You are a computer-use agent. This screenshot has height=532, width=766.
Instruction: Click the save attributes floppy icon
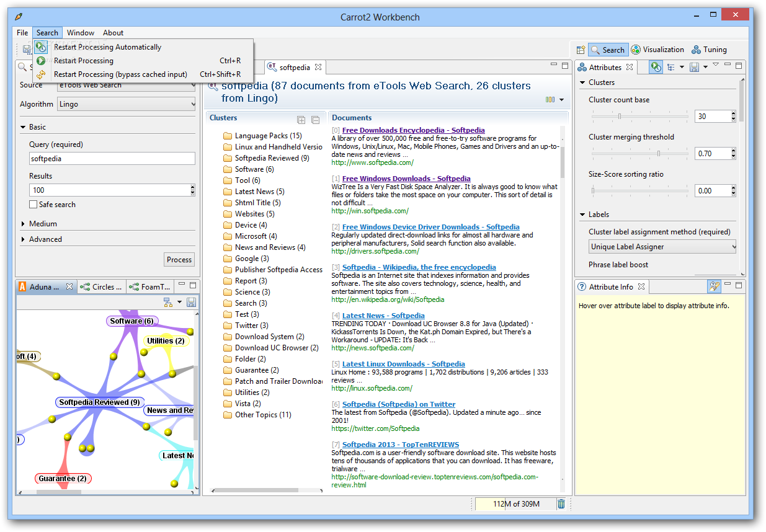tap(695, 67)
